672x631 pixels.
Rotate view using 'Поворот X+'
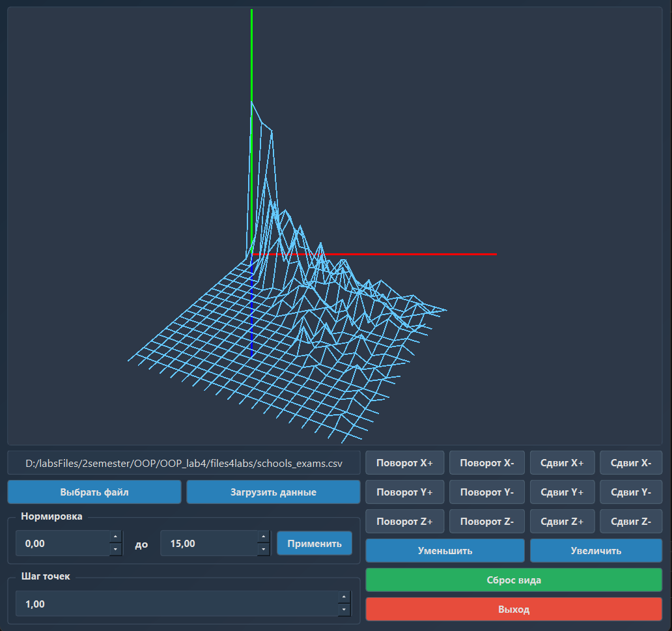(404, 462)
